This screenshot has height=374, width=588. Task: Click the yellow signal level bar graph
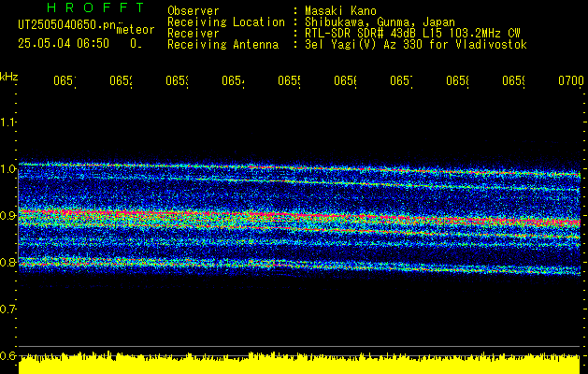[299, 363]
